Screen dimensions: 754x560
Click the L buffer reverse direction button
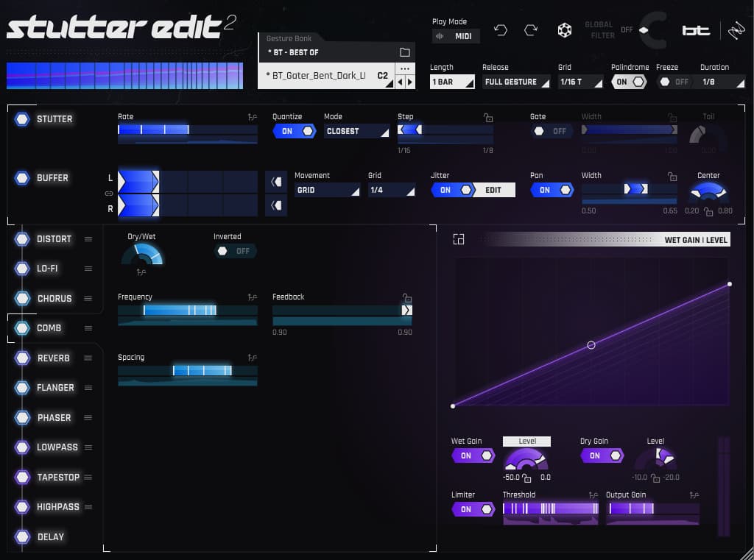(x=276, y=182)
